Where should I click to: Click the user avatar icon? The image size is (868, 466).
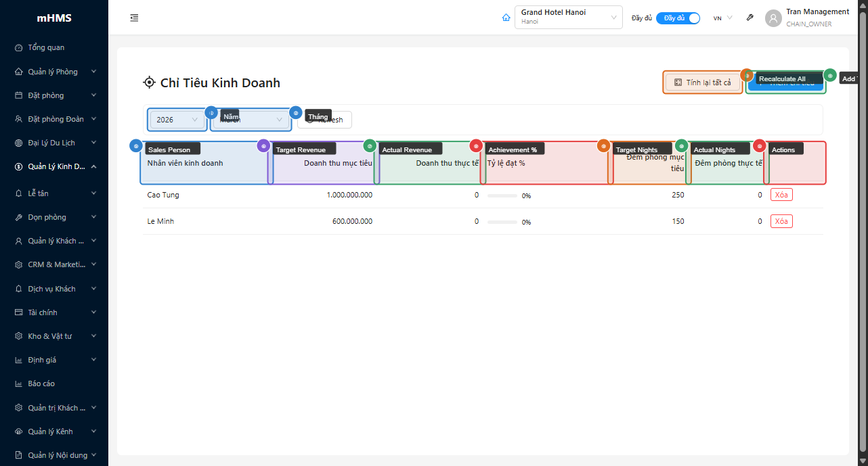(773, 18)
